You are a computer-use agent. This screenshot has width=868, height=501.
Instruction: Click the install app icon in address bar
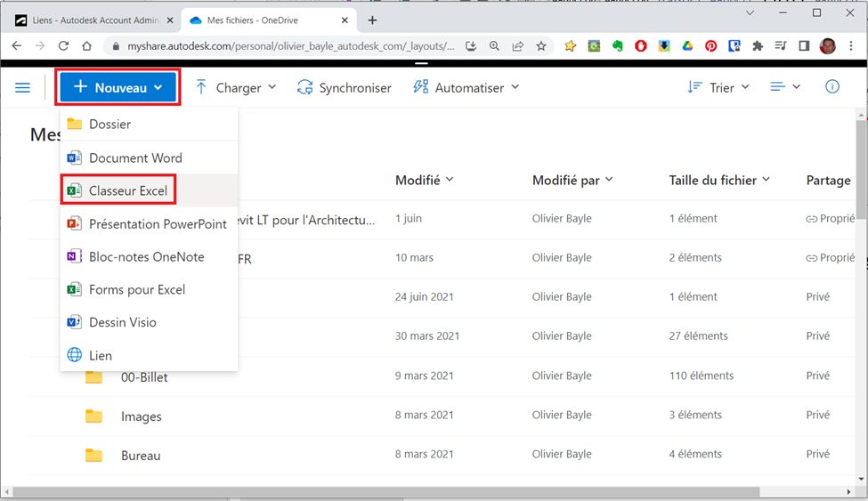click(471, 46)
